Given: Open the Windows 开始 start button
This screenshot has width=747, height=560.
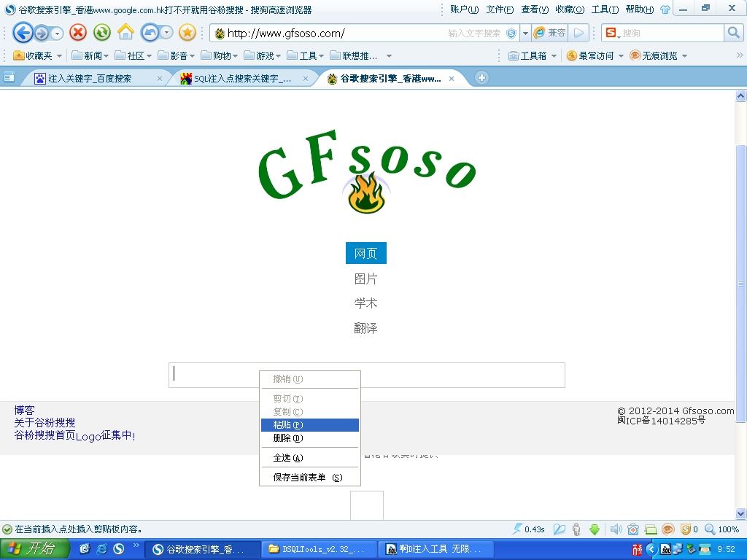Looking at the screenshot, I should 34,549.
